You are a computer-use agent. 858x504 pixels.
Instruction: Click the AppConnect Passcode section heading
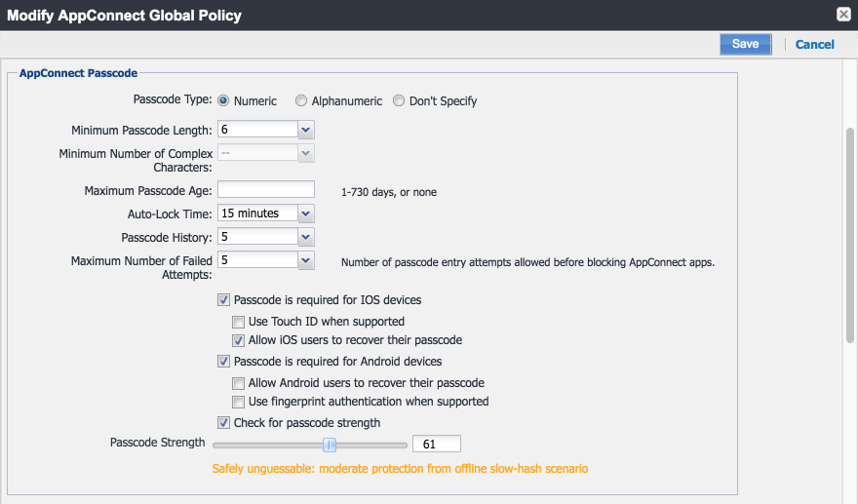coord(78,73)
